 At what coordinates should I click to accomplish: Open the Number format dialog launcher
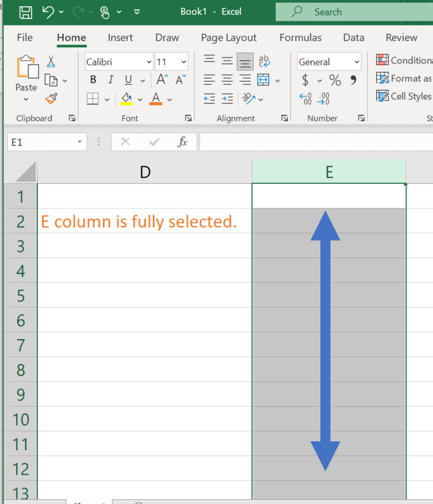(x=361, y=118)
